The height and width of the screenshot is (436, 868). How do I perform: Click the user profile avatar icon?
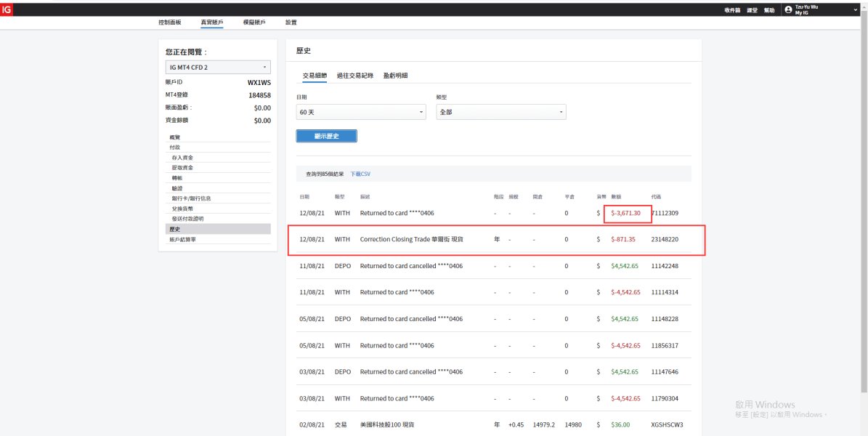coord(788,9)
